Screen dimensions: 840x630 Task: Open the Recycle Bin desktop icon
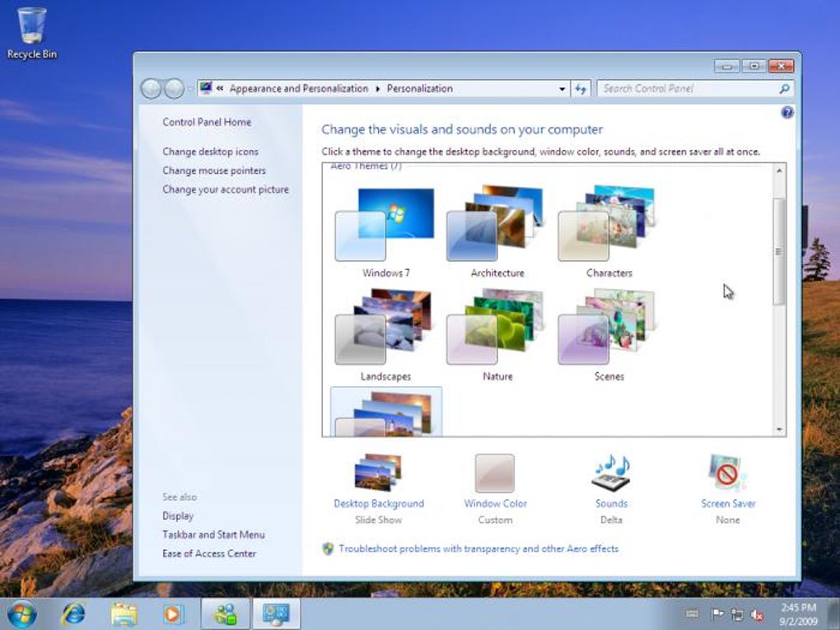[x=31, y=33]
